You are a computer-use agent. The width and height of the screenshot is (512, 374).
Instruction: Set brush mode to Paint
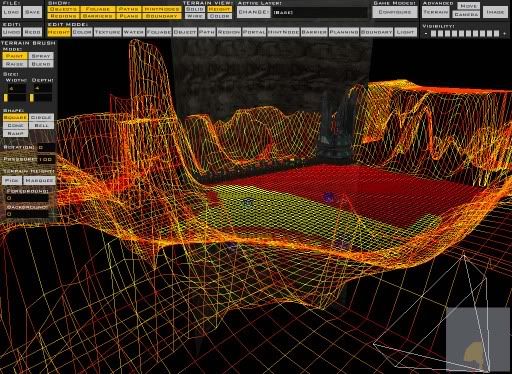click(15, 56)
